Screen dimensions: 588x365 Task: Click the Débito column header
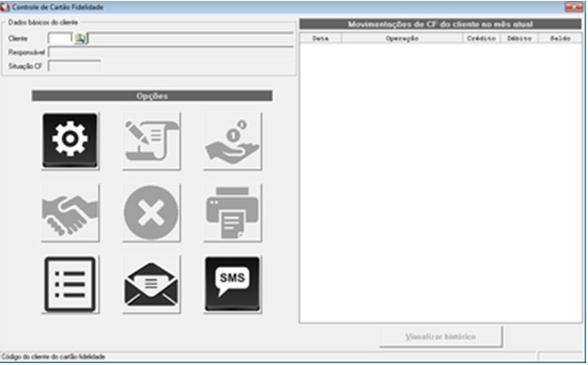519,39
